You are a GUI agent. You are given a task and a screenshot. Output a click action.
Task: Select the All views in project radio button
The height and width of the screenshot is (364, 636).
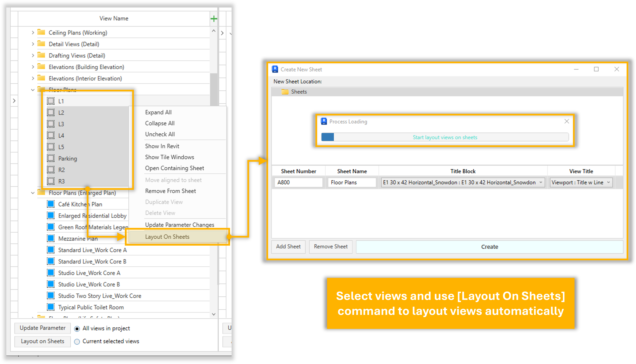point(77,329)
